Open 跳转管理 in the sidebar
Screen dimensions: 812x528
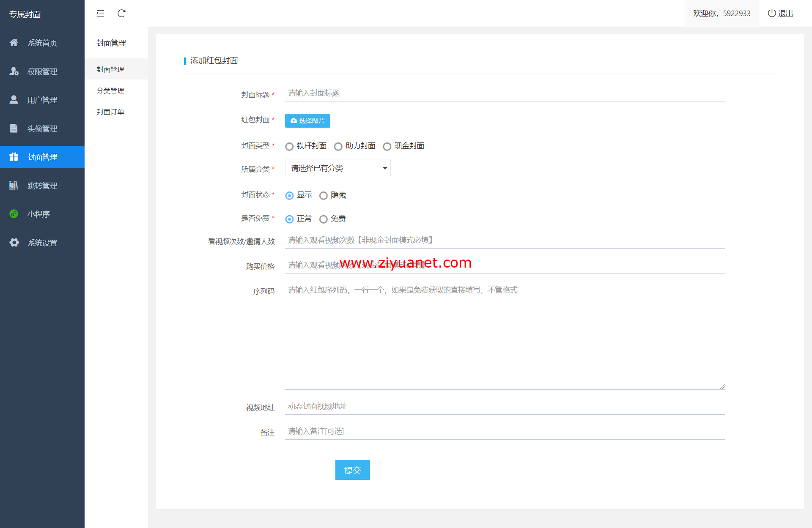[42, 186]
